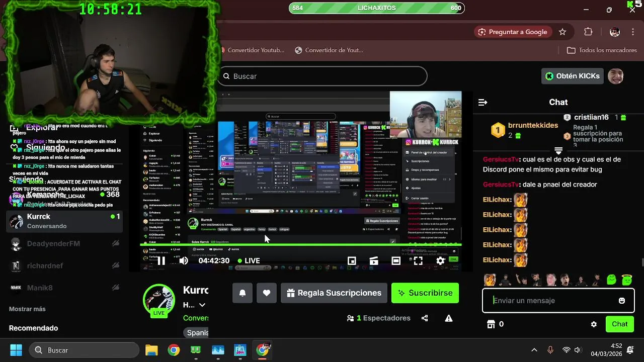Click Preguntar a Google button

(513, 32)
